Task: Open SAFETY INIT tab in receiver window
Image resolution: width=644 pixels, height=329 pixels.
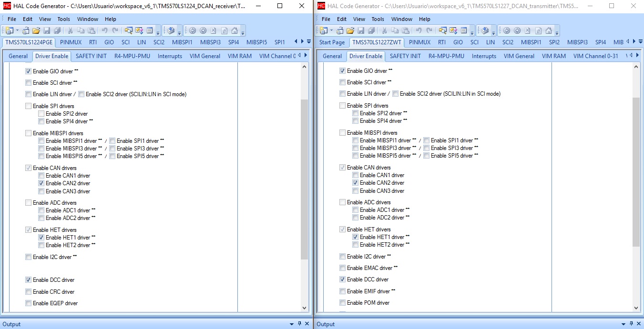Action: pos(91,56)
